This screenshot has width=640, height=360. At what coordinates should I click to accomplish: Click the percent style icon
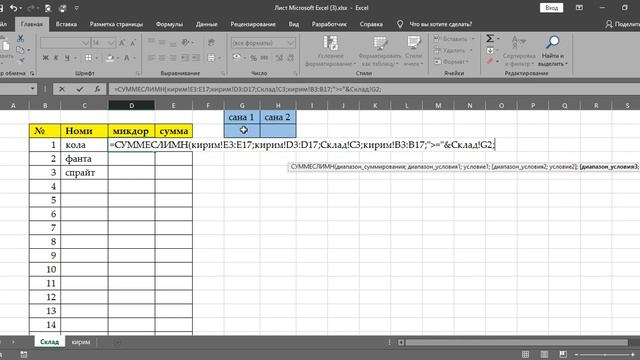pyautogui.click(x=253, y=58)
